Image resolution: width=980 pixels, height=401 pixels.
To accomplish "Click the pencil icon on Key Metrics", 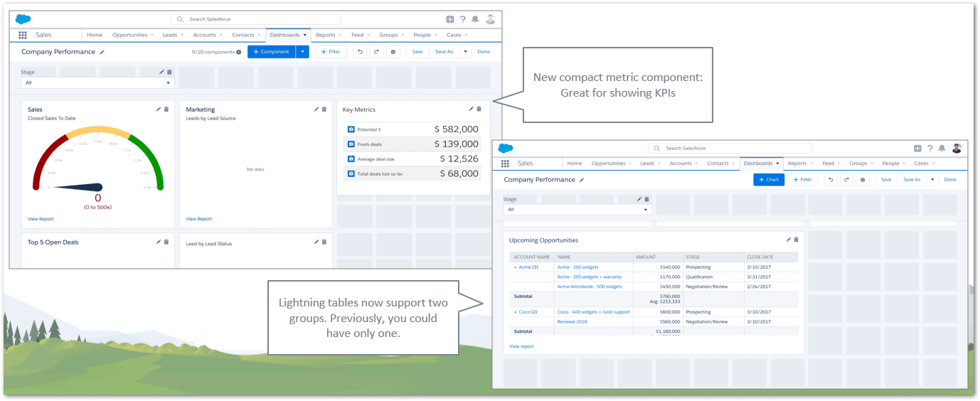I will click(x=471, y=109).
